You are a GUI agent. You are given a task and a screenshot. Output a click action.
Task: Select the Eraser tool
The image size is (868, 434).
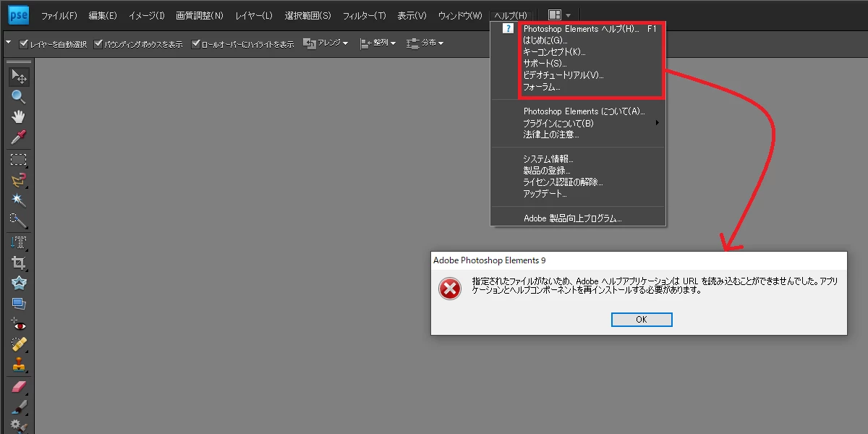tap(19, 388)
